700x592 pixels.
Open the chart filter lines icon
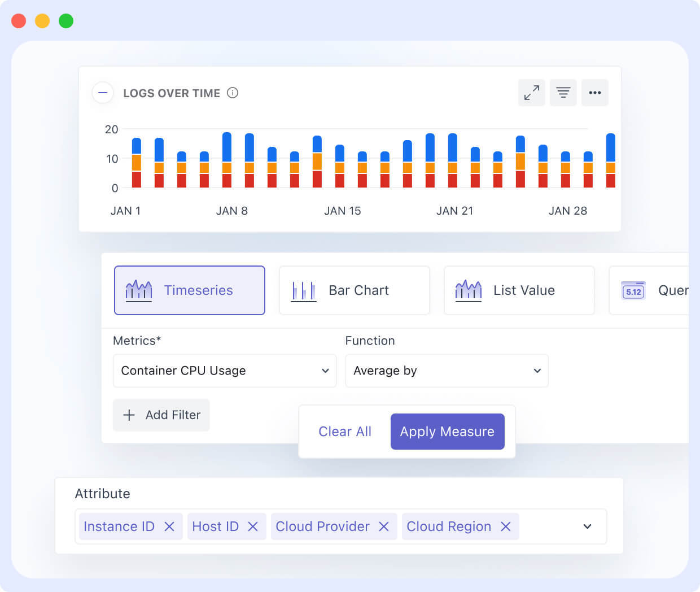[x=563, y=93]
